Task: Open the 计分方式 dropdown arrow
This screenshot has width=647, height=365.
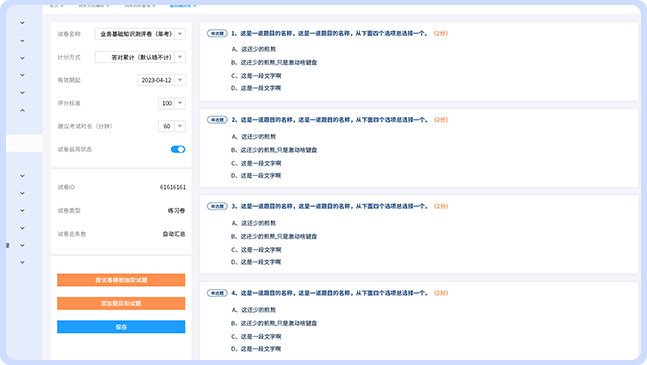Action: click(x=180, y=57)
